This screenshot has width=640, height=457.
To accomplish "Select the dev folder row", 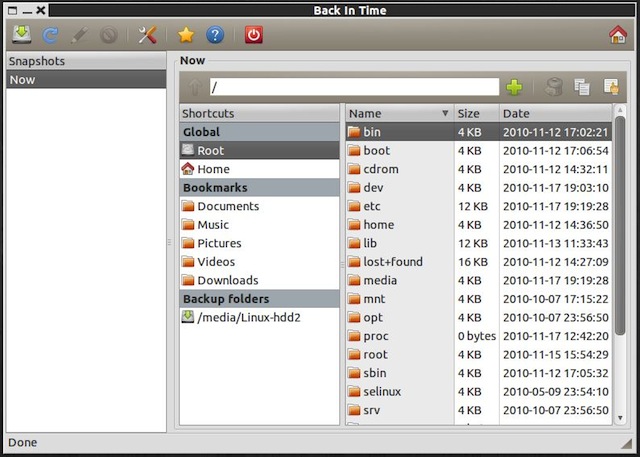I will [x=479, y=188].
